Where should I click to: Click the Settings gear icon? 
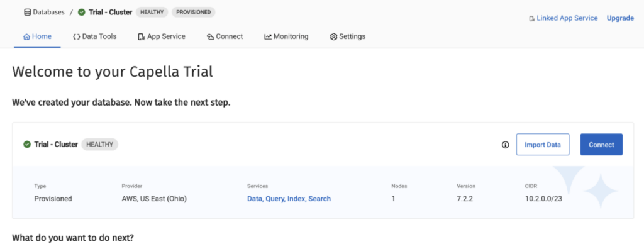333,37
